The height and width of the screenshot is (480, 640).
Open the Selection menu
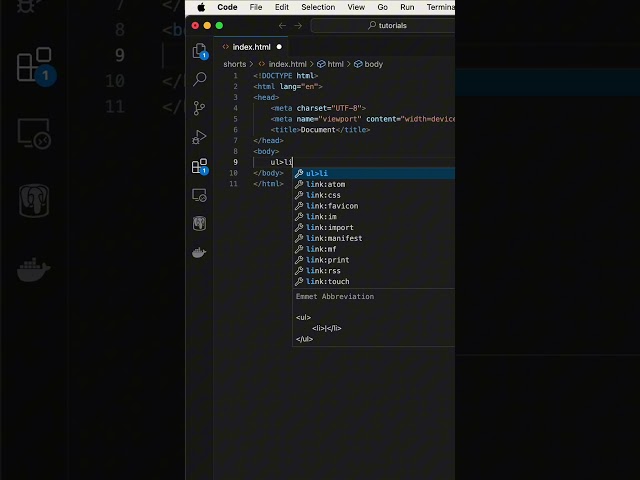click(x=318, y=7)
